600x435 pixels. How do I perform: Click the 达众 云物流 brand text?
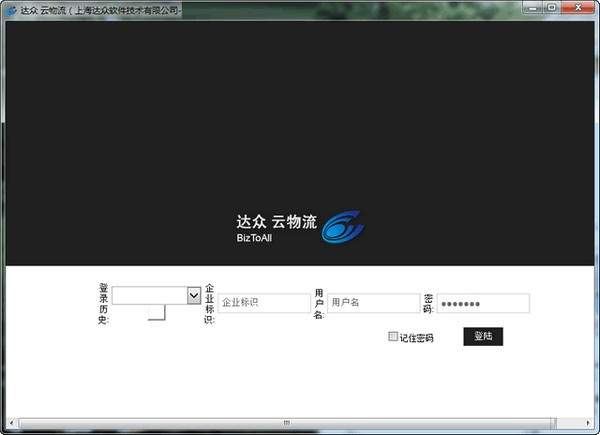point(276,222)
